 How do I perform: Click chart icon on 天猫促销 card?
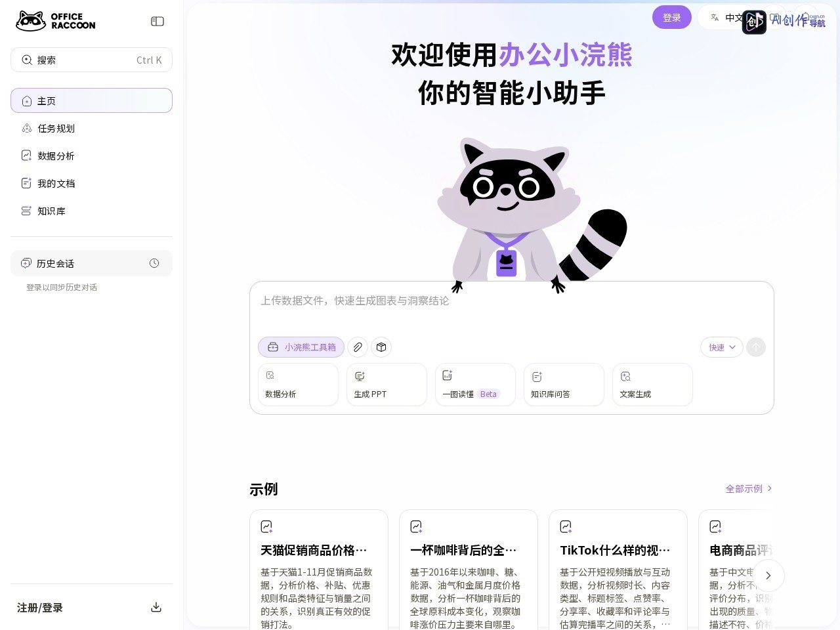click(x=266, y=526)
